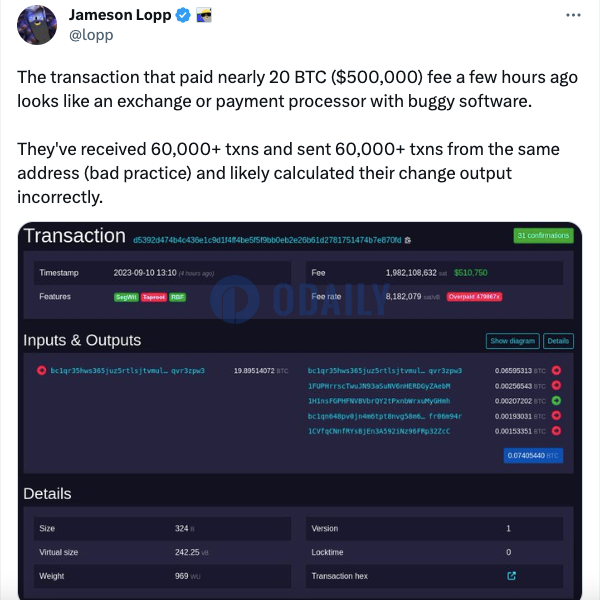Open the Jameson Lopp display name
Viewport: 600px width, 600px height.
click(x=120, y=15)
